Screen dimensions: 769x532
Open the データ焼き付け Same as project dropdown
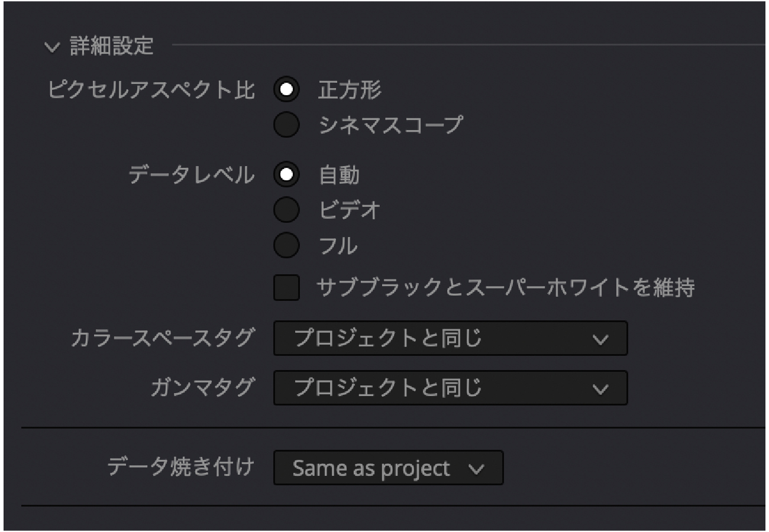(x=388, y=468)
